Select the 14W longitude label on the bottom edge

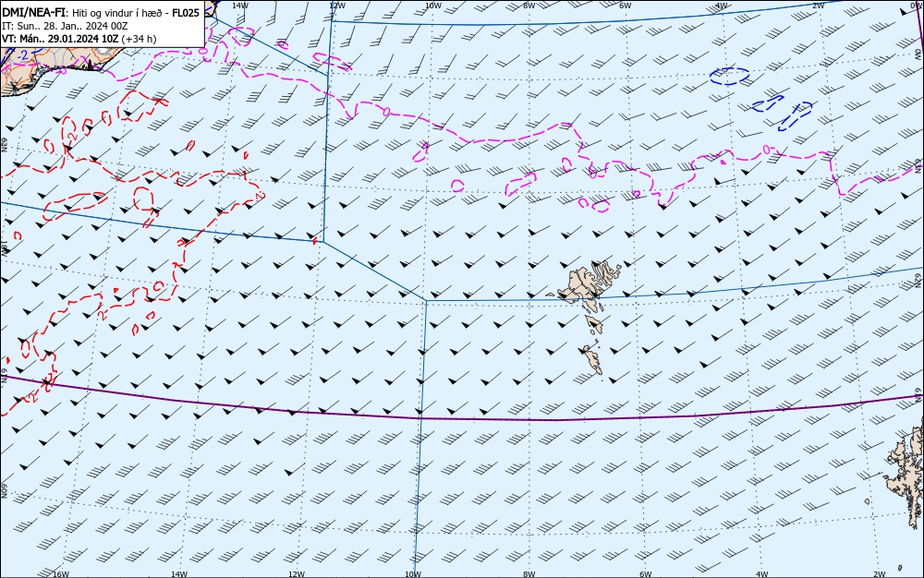pos(179,574)
